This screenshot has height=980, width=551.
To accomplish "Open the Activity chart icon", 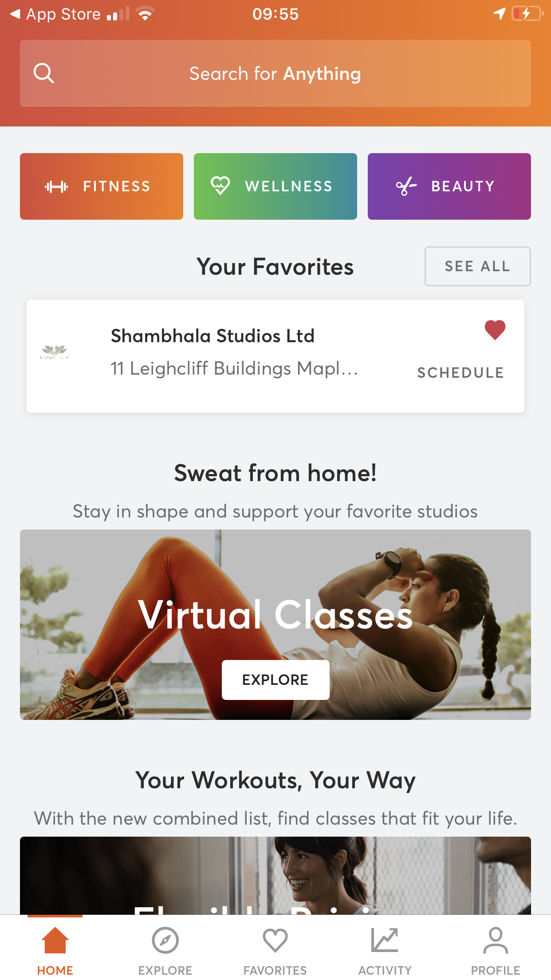I will (385, 940).
